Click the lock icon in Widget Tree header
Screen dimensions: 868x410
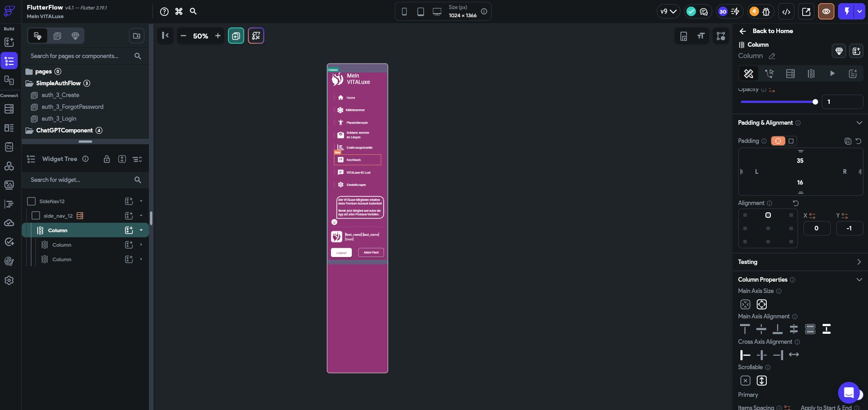point(107,159)
